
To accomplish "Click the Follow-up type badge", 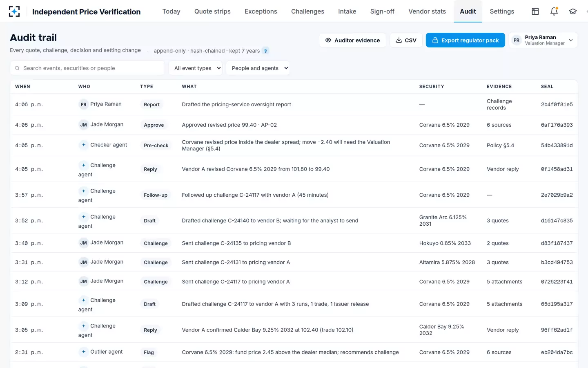I will [156, 195].
